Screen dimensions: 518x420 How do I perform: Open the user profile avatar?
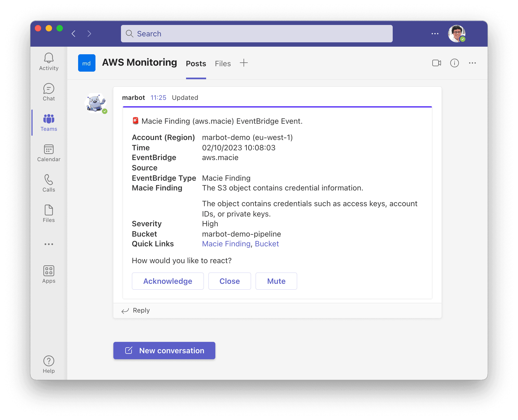click(x=457, y=34)
